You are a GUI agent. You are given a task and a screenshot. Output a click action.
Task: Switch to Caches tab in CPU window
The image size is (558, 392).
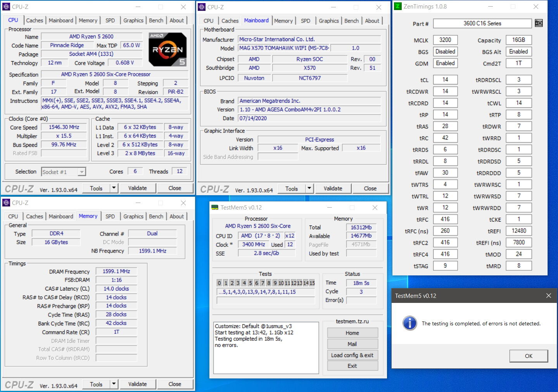[35, 21]
